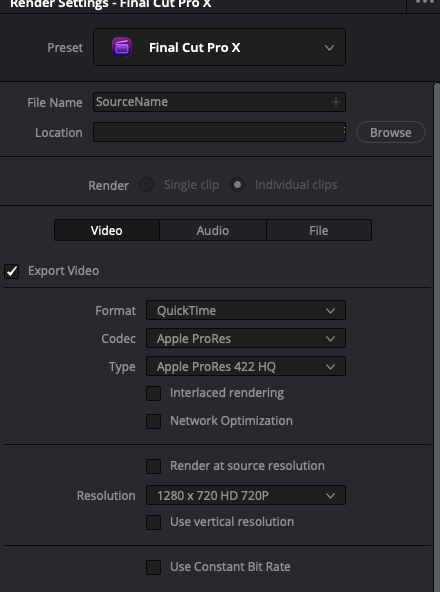
Task: Open the three-dot options menu in header
Action: point(425,3)
